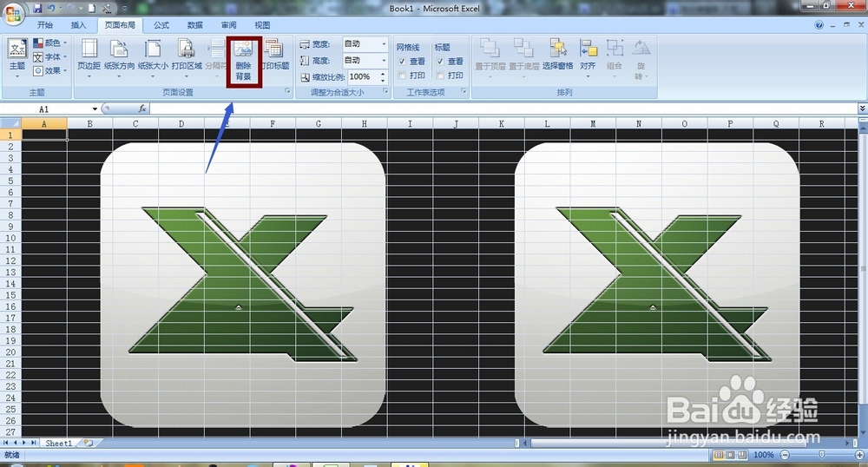Viewport: 868px width, 467px height.
Task: Launch Sheet Options (工作表选项) dialog launcher
Action: coord(464,91)
